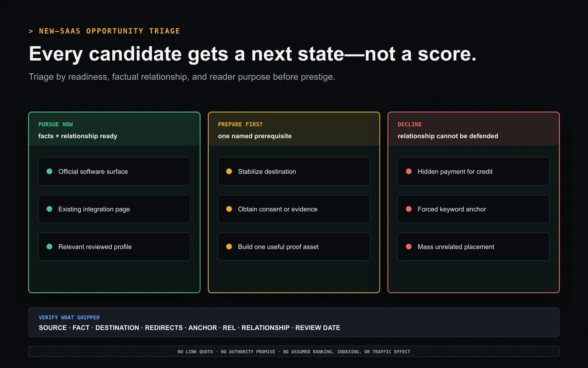Click the Forced keyword anchor card text

click(x=452, y=209)
